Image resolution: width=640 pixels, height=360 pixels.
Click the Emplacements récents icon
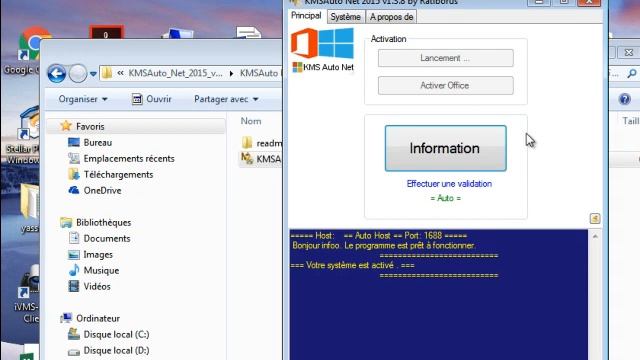73,158
